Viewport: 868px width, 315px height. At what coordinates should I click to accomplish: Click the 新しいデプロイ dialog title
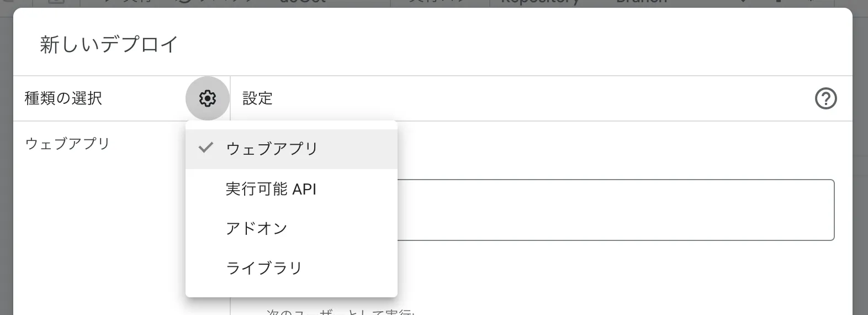tap(109, 44)
